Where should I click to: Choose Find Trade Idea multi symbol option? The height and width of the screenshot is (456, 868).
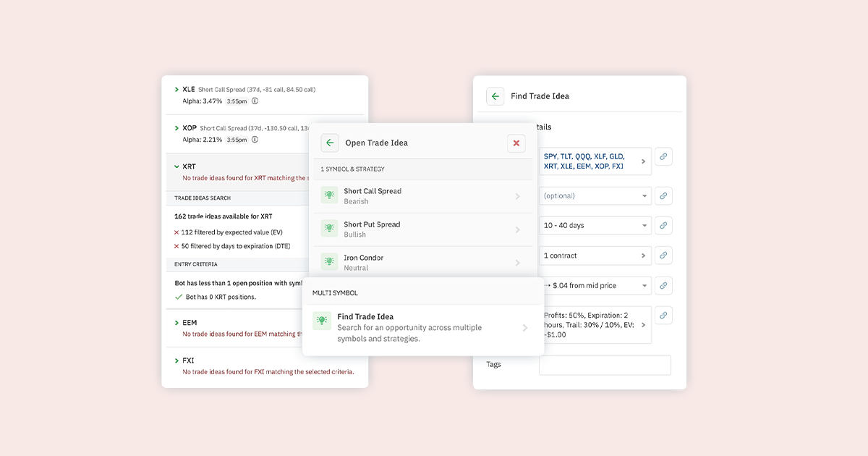[x=423, y=328]
